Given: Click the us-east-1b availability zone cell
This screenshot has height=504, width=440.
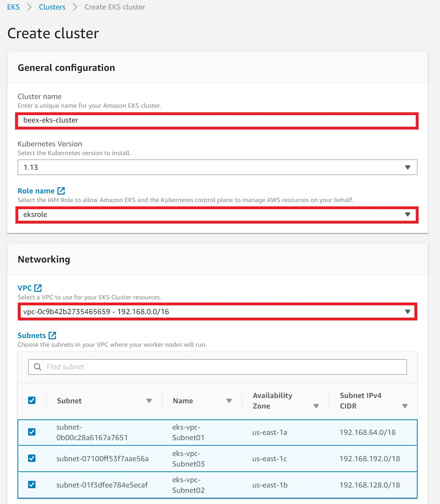Looking at the screenshot, I should point(270,485).
